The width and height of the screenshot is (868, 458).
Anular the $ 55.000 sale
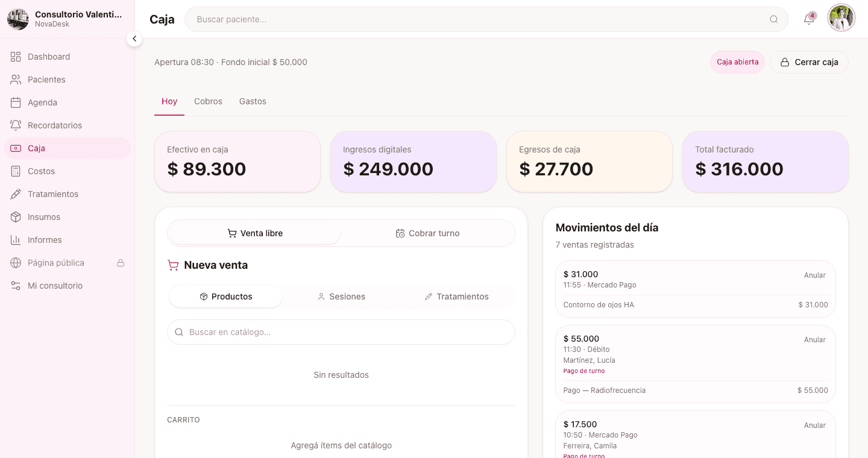coord(814,340)
